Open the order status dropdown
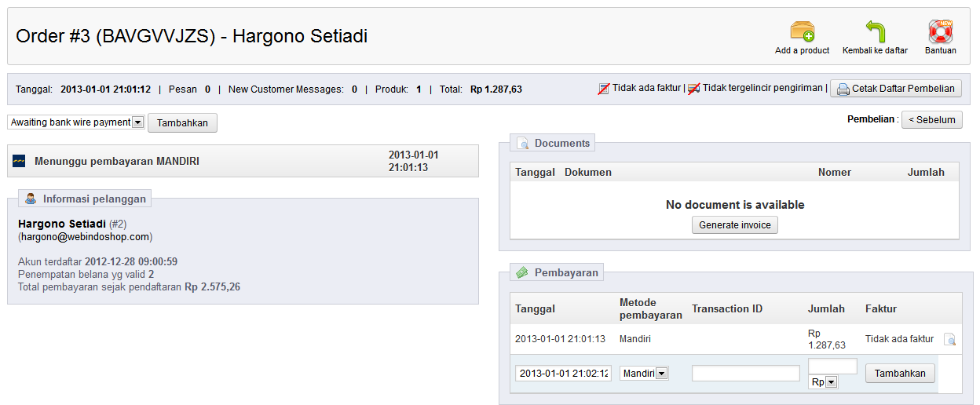 click(x=76, y=122)
